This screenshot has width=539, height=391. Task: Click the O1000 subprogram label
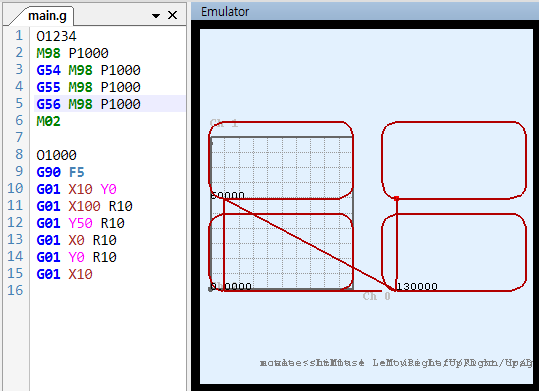click(56, 155)
